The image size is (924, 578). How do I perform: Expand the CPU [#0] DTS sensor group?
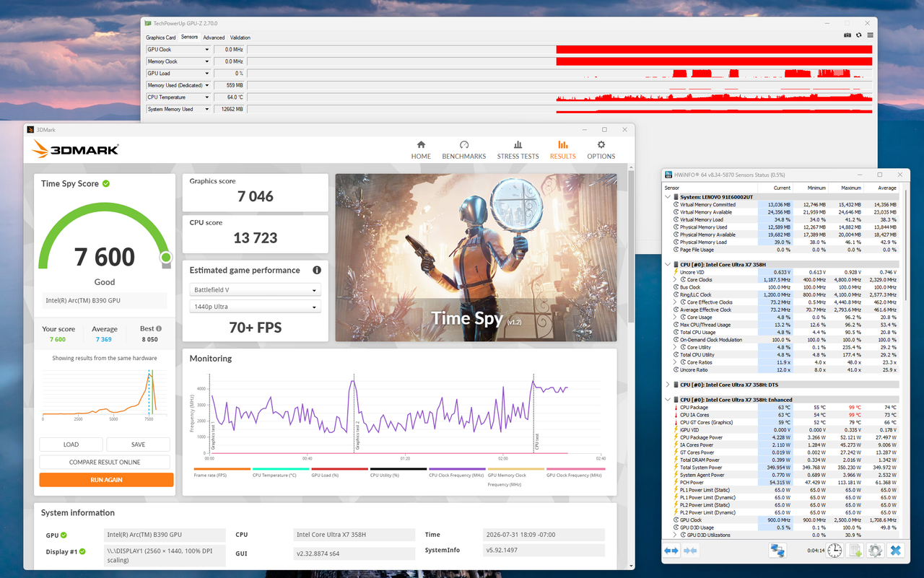[668, 385]
